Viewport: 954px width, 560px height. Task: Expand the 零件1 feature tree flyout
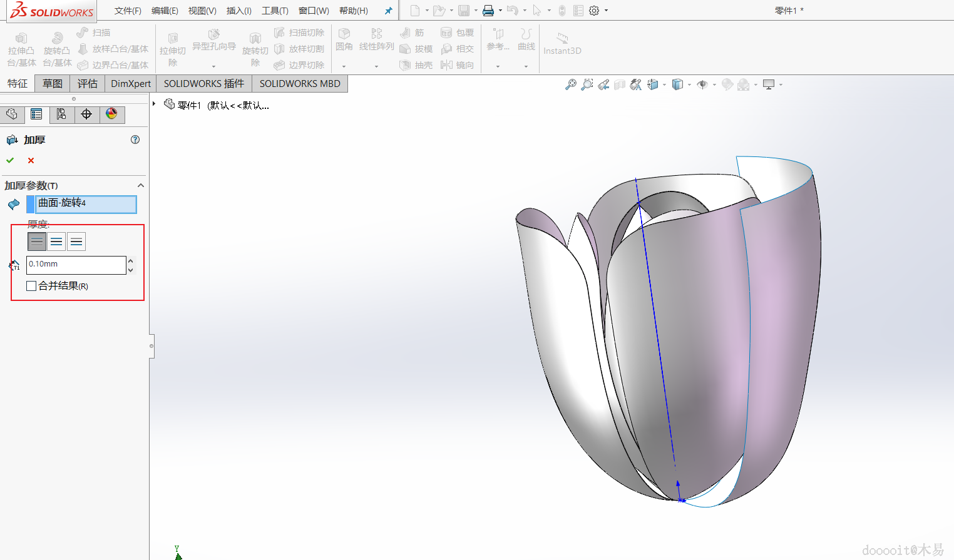[x=154, y=104]
